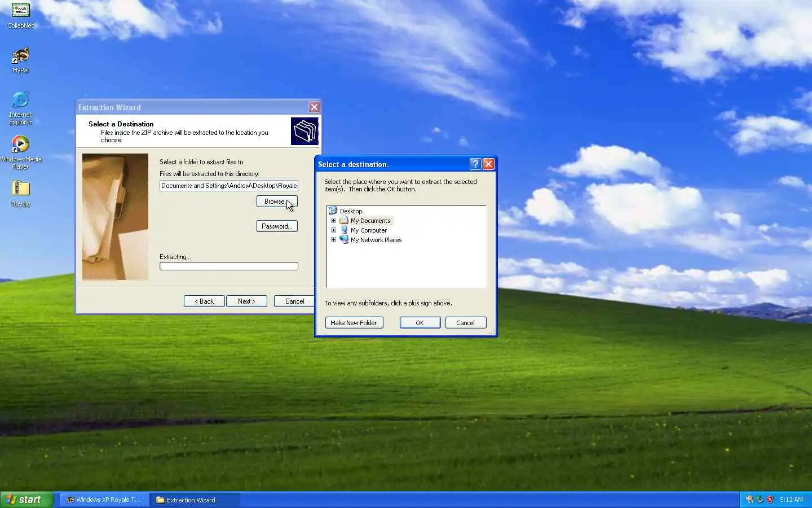Select My Computer in folder tree

tap(369, 230)
